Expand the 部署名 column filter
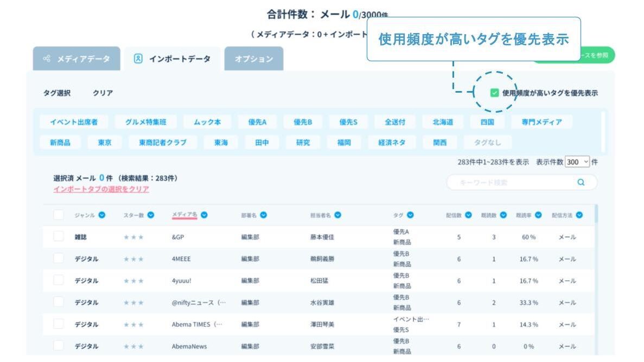644x362 pixels. click(263, 215)
